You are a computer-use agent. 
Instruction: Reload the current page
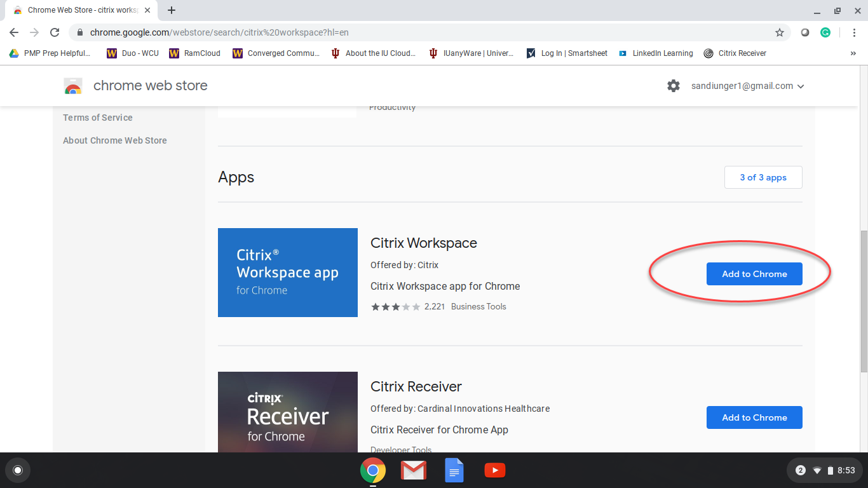(55, 32)
